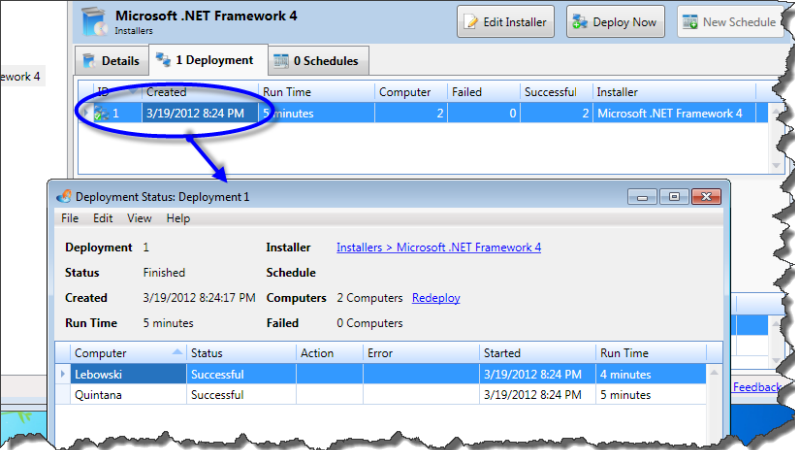Click the deployment status icon next to ID 1
795x450 pixels.
click(x=101, y=114)
